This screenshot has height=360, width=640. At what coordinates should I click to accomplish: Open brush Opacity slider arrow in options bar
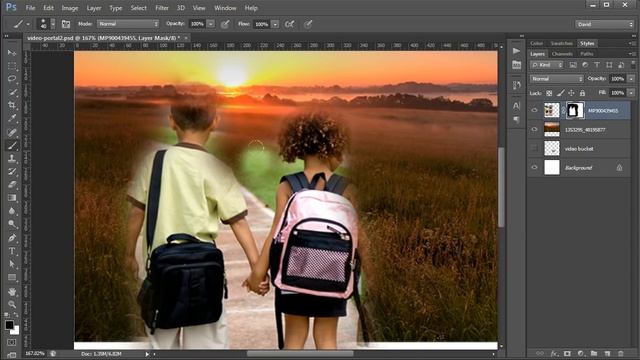[211, 24]
